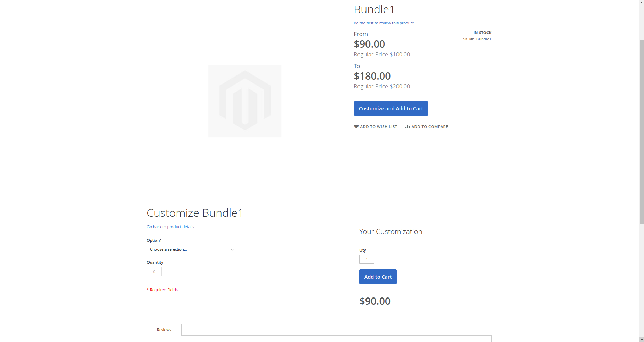644x342 pixels.
Task: Click the wish list heart icon
Action: point(356,127)
